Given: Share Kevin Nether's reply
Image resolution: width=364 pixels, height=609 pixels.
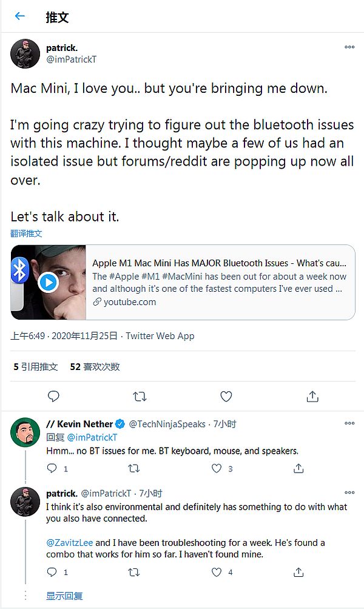Looking at the screenshot, I should tap(298, 468).
